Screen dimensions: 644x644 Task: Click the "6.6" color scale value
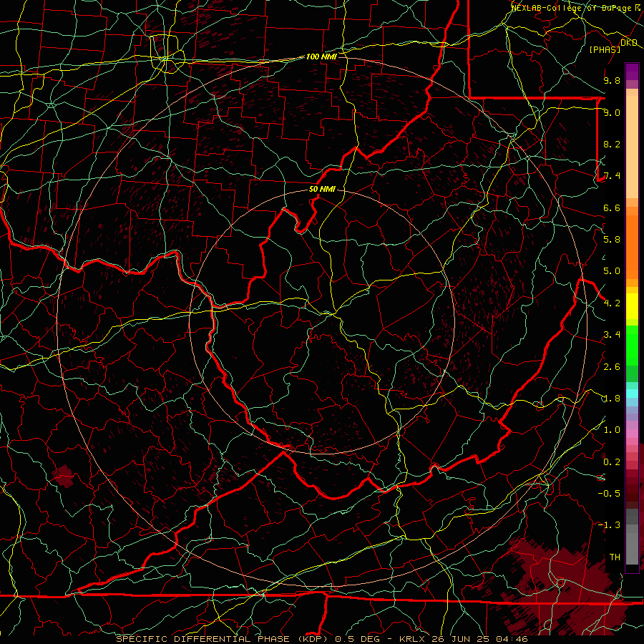click(x=612, y=208)
